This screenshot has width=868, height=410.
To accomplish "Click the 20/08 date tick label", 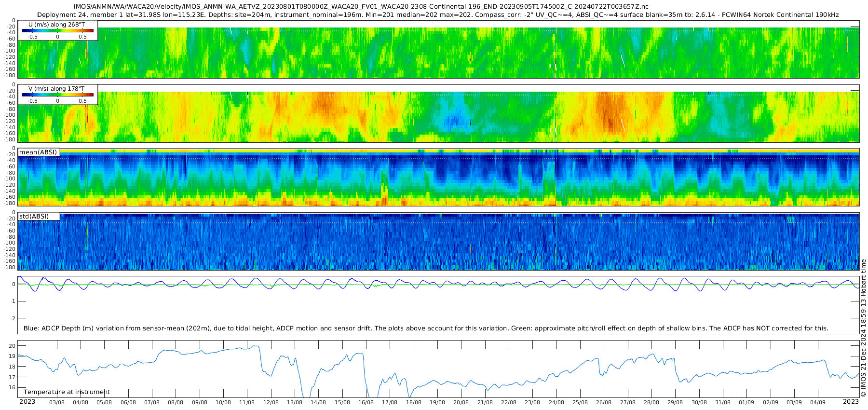I will 461,403.
